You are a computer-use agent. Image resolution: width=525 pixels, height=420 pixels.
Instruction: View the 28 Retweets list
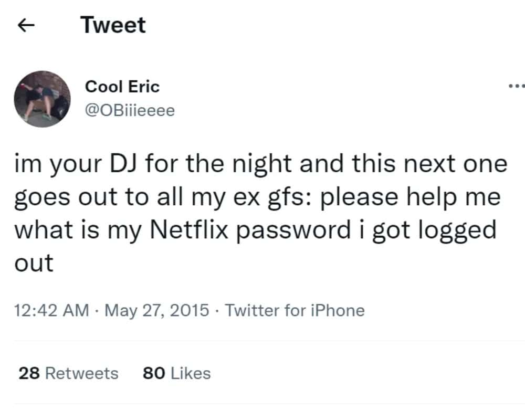coord(68,373)
